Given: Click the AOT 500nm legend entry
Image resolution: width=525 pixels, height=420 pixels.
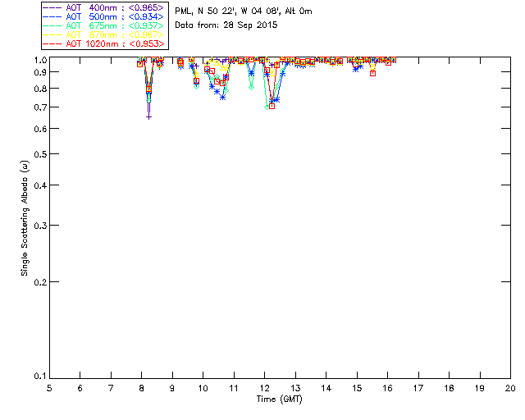Looking at the screenshot, I should pos(103,16).
